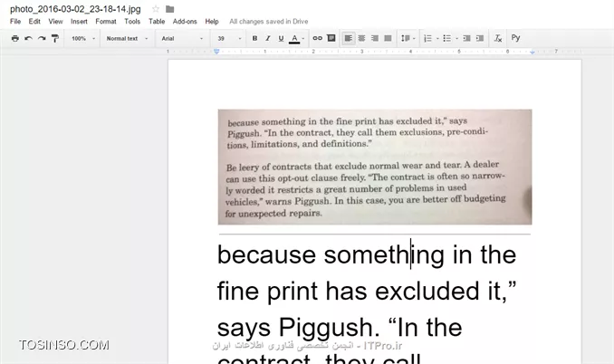
Task: Select the scanned book page image
Action: coord(375,168)
